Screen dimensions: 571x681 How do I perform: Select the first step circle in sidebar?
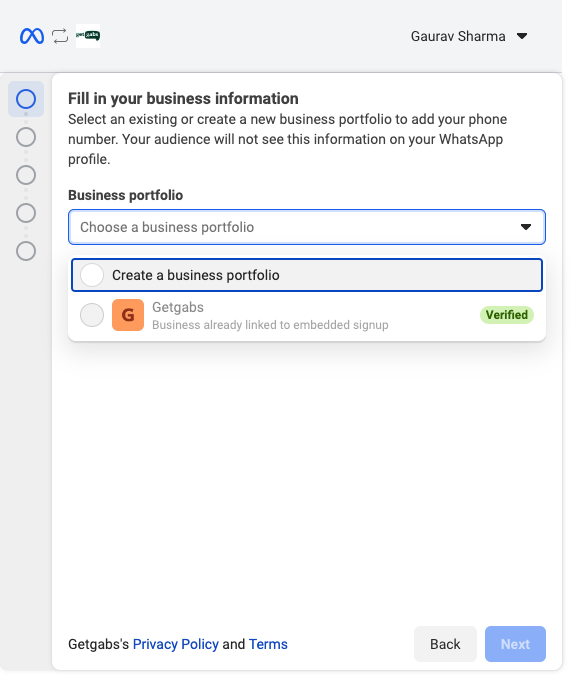pyautogui.click(x=26, y=99)
